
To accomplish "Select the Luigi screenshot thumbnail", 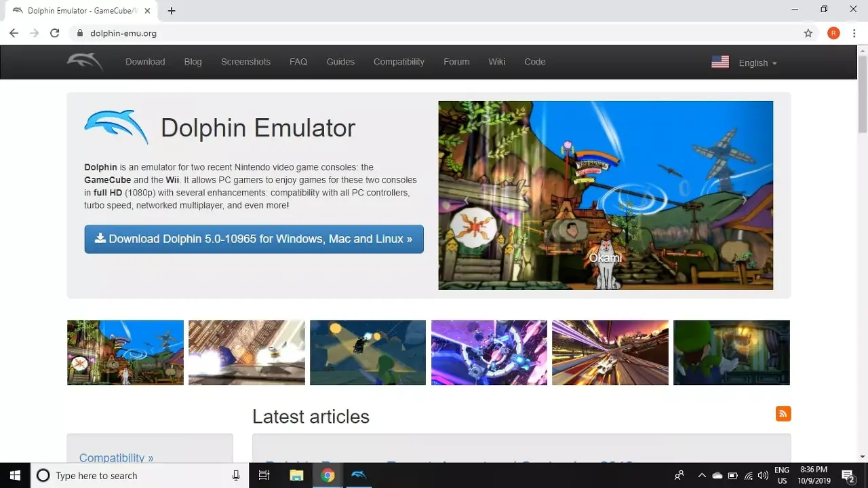I will click(x=732, y=352).
